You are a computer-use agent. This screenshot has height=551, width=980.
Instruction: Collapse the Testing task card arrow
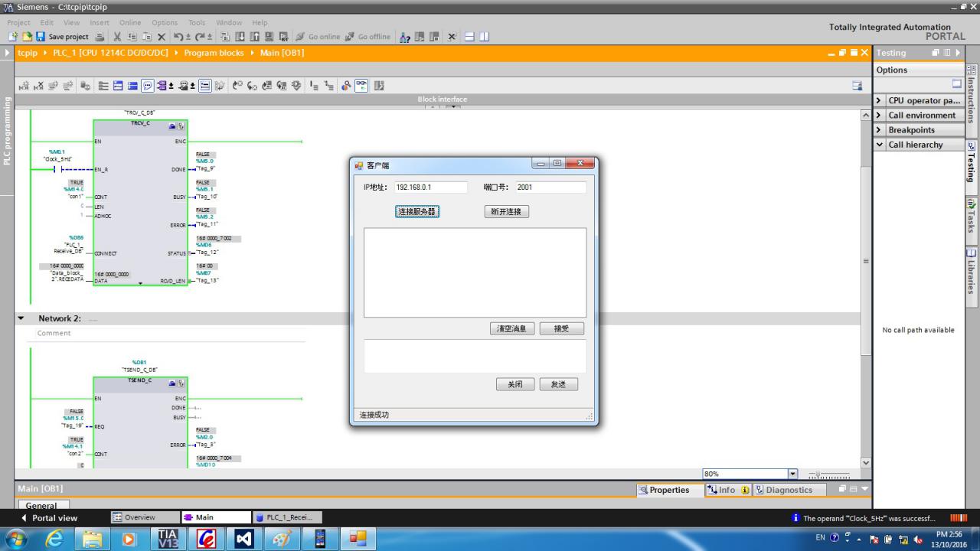coord(957,53)
